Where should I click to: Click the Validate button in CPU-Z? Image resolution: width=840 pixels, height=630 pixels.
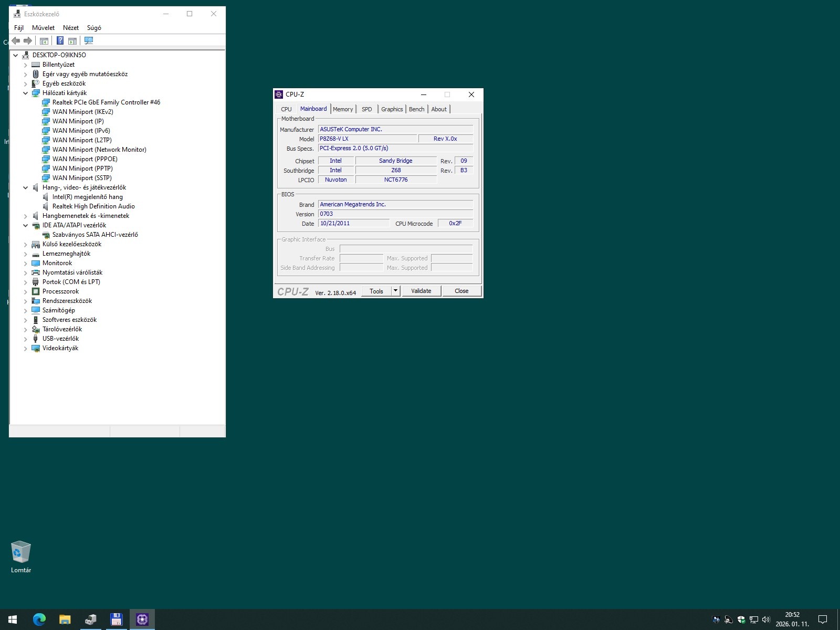coord(421,291)
